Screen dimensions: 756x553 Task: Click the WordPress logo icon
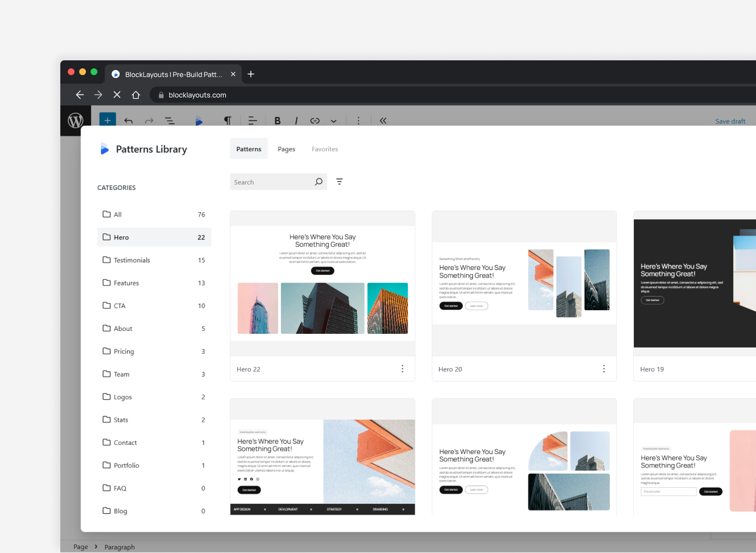[75, 121]
